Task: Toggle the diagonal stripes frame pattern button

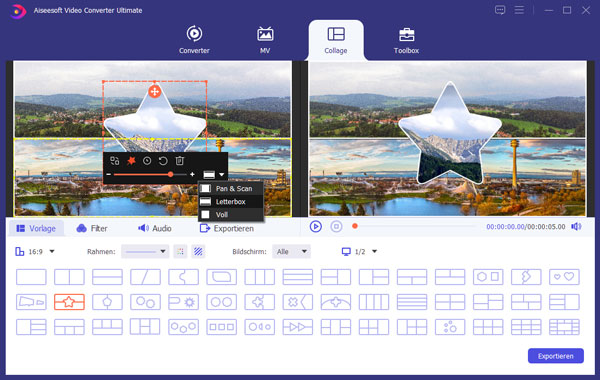Action: [198, 251]
